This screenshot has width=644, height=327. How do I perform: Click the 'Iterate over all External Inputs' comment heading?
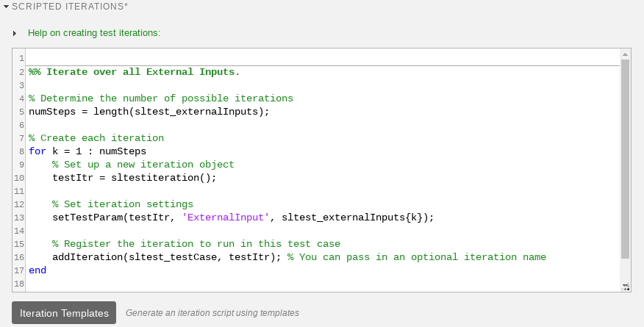point(134,72)
